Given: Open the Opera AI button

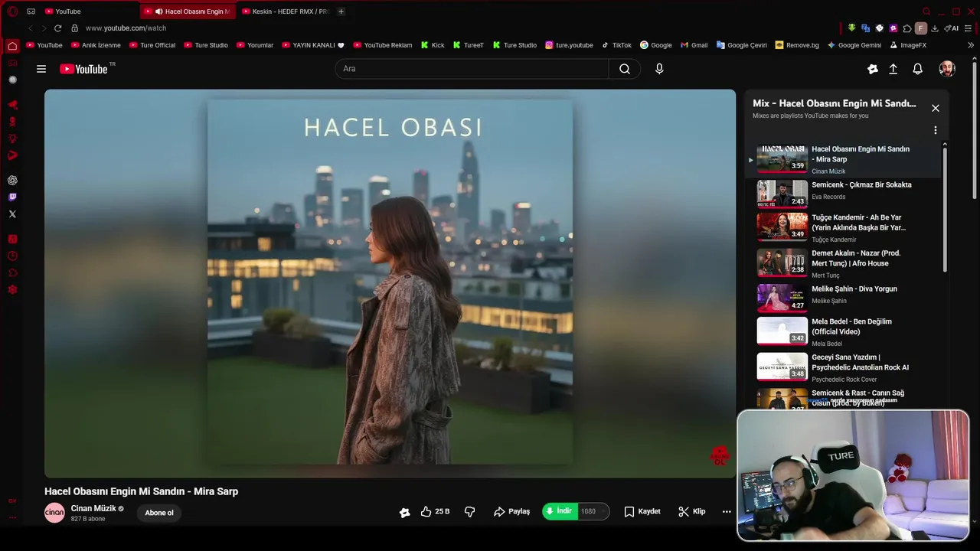Looking at the screenshot, I should [952, 28].
